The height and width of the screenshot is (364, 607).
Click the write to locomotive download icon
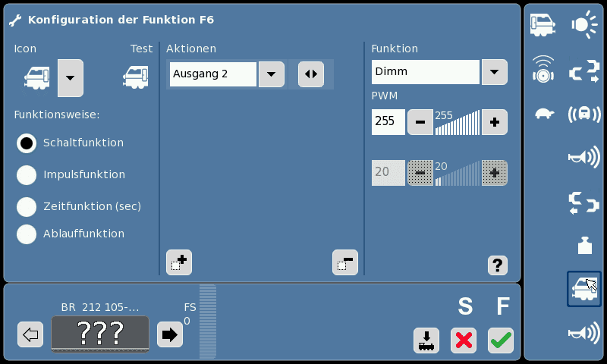click(426, 340)
